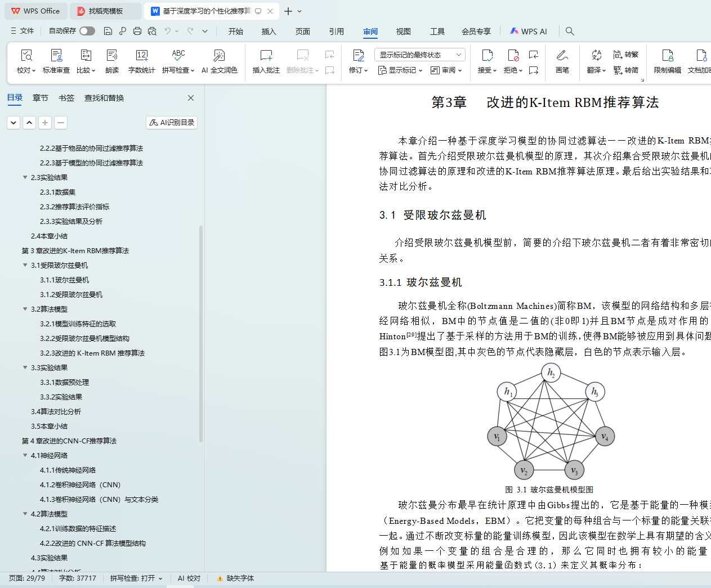Viewport: 711px width, 588px height.
Task: Click the print icon in quick access toolbar
Action: pos(137,32)
